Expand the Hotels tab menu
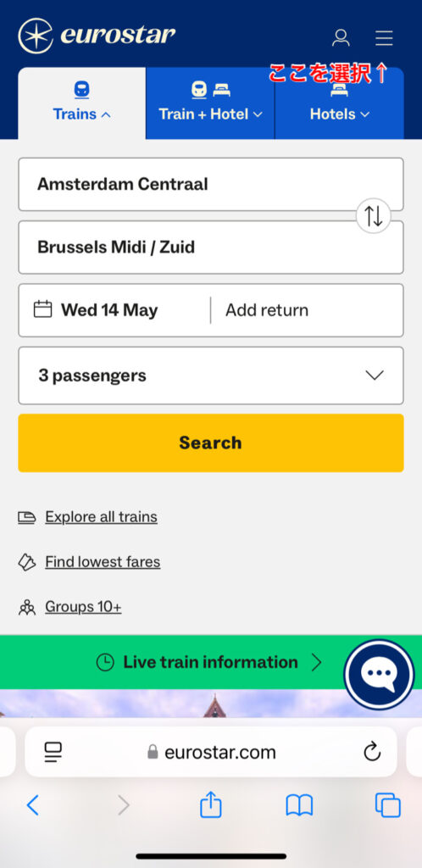 point(339,103)
